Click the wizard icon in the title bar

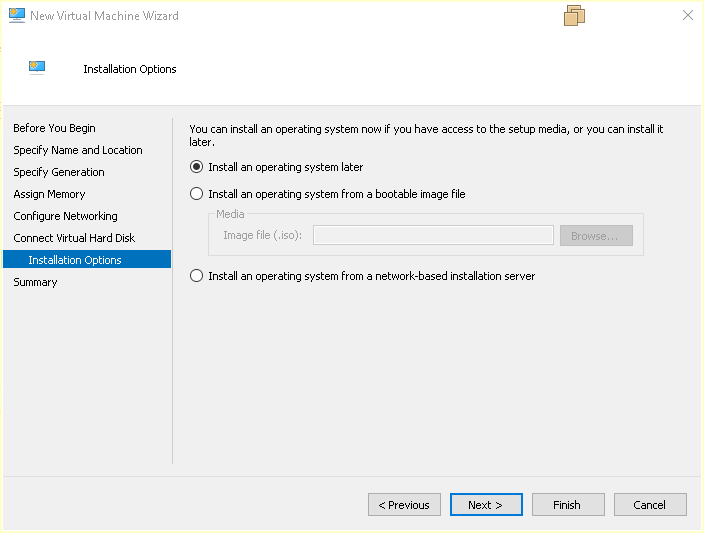(x=17, y=16)
